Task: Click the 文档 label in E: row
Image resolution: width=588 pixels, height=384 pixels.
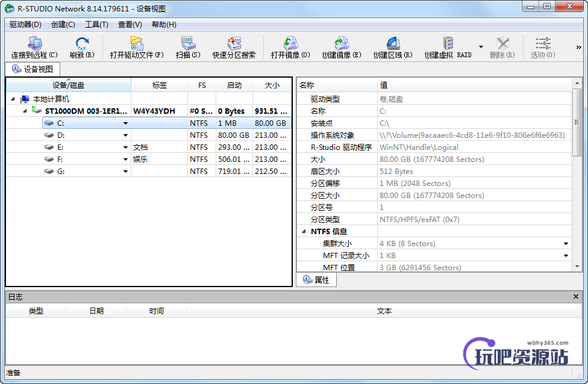Action: pyautogui.click(x=140, y=147)
